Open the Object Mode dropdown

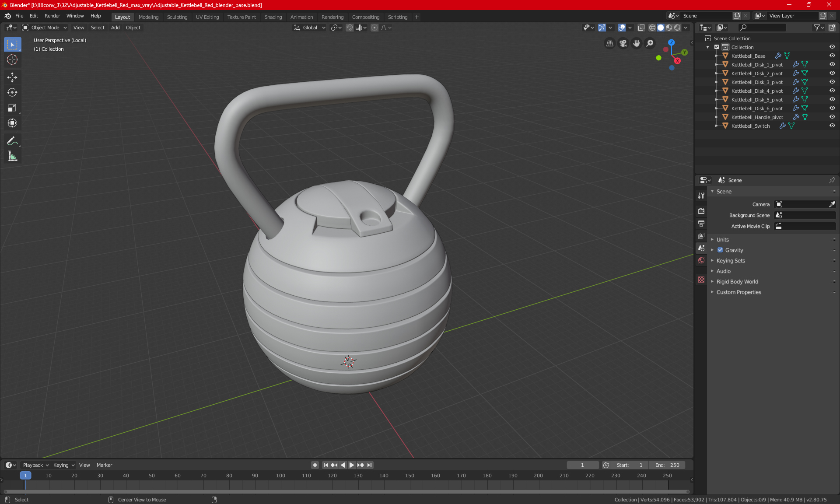pyautogui.click(x=45, y=28)
